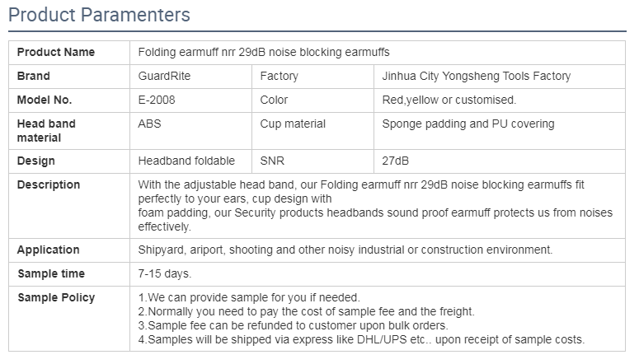The image size is (639, 364).
Task: Click the product name value text
Action: click(x=264, y=52)
